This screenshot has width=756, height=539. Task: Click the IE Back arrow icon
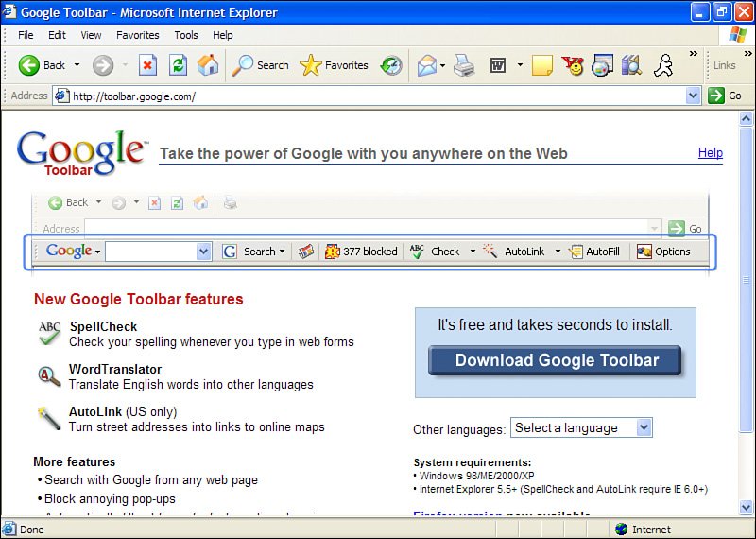28,65
